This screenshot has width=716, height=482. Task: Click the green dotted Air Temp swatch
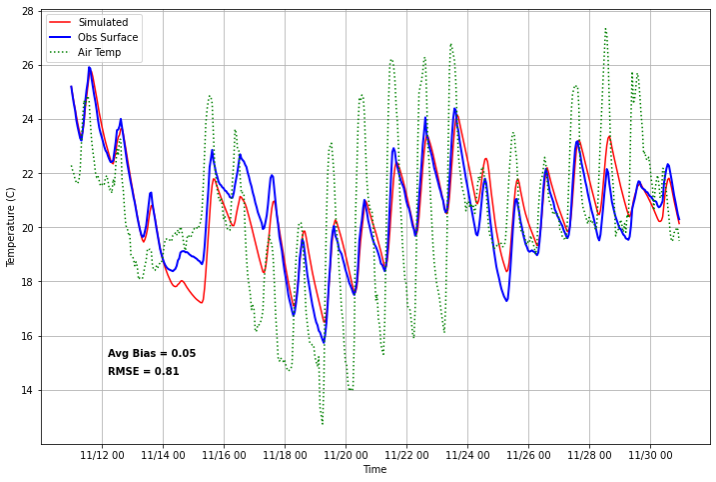[x=61, y=52]
